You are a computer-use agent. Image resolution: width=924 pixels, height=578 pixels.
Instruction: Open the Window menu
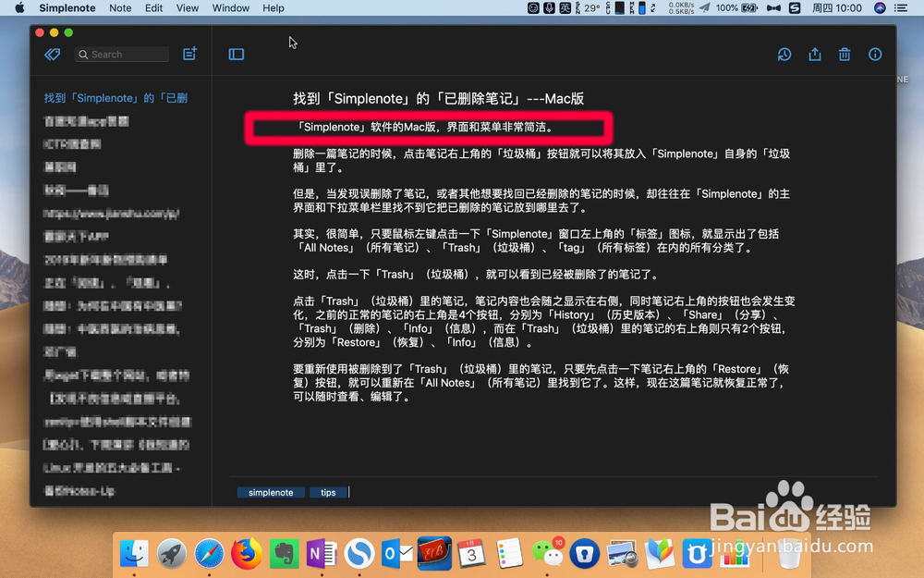click(x=230, y=7)
